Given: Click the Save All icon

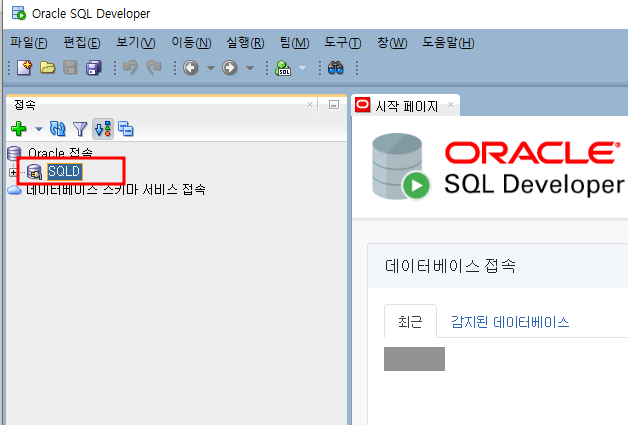Looking at the screenshot, I should (x=94, y=67).
